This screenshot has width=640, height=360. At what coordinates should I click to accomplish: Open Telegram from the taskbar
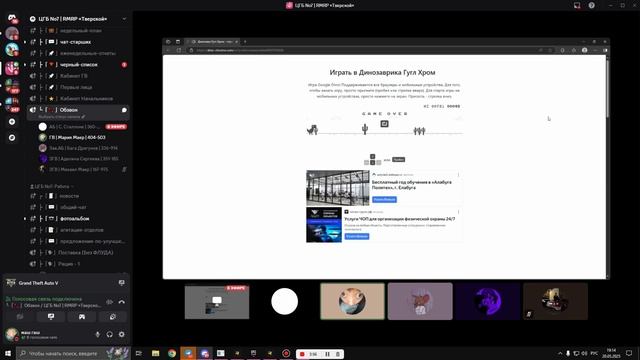click(x=188, y=353)
